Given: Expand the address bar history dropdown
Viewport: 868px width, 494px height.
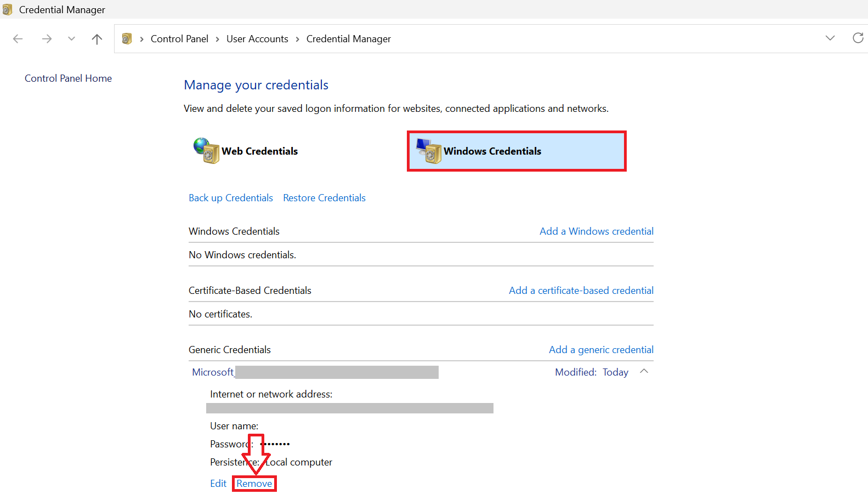Looking at the screenshot, I should [x=830, y=38].
